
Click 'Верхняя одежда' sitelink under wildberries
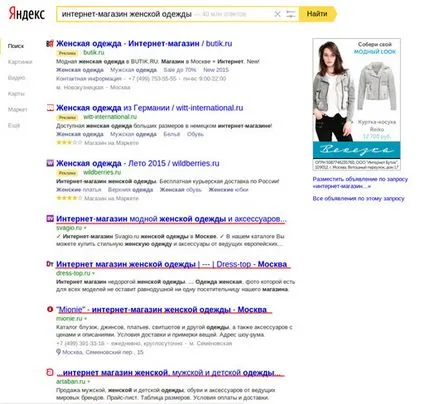point(131,190)
